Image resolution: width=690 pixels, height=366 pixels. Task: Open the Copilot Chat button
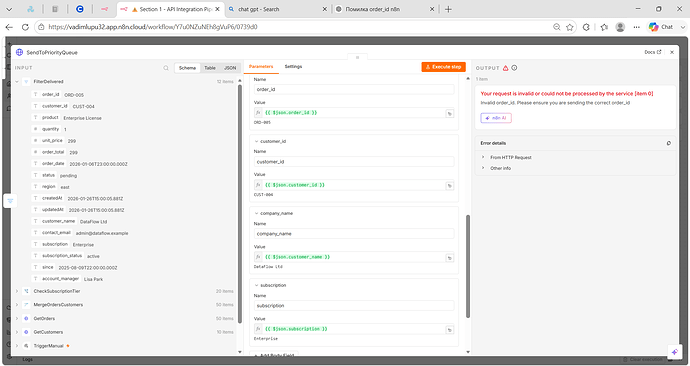pos(662,27)
